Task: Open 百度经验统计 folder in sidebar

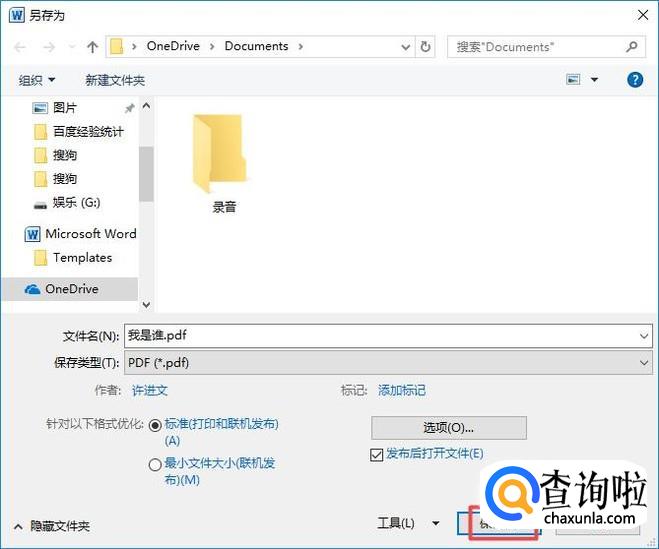Action: click(79, 132)
